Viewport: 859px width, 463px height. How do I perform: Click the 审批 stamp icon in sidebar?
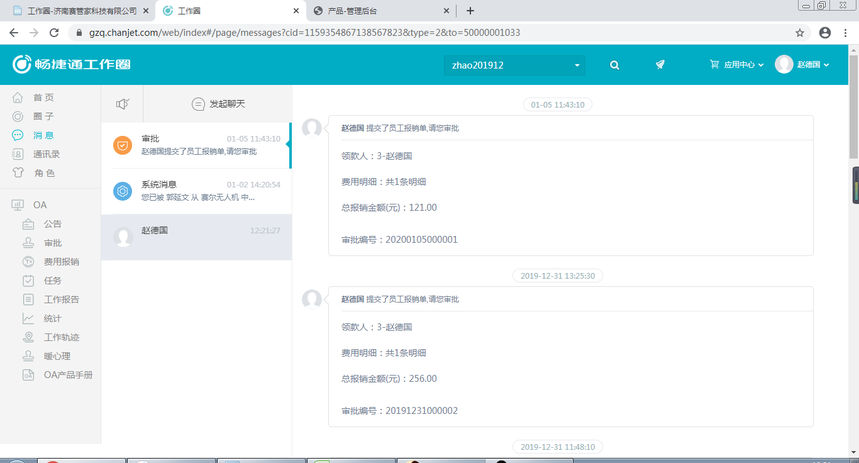(x=28, y=243)
